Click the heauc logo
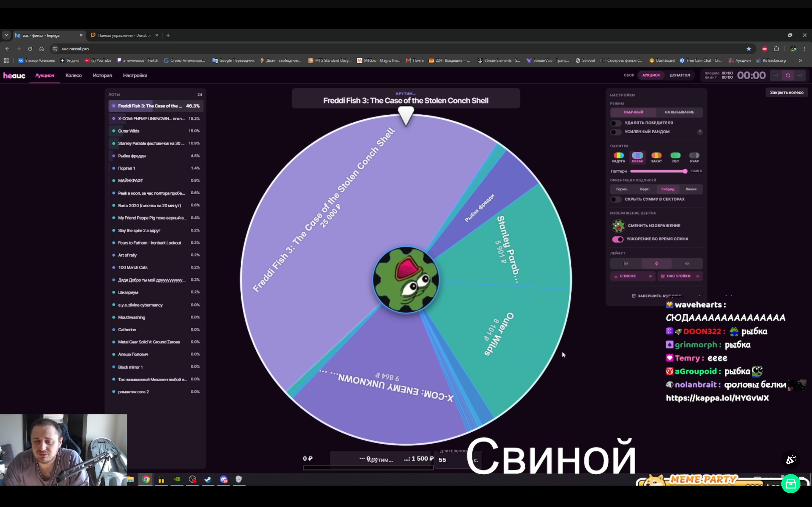 tap(14, 75)
